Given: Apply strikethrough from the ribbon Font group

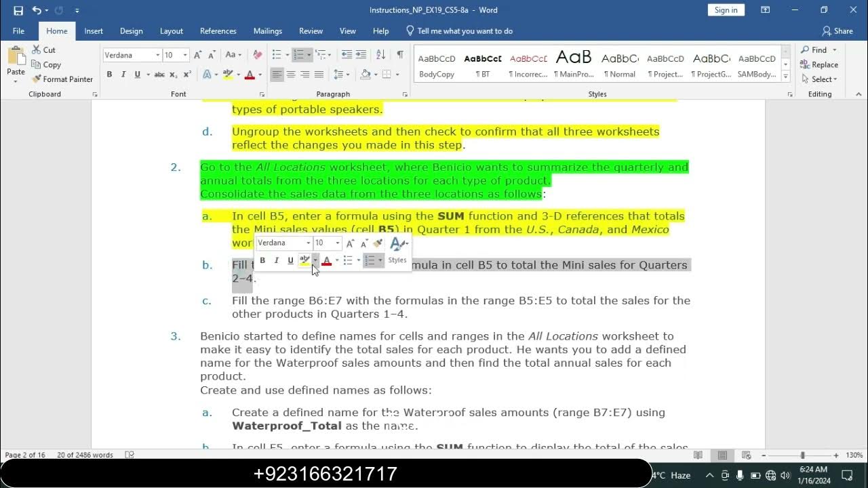Looking at the screenshot, I should point(159,75).
